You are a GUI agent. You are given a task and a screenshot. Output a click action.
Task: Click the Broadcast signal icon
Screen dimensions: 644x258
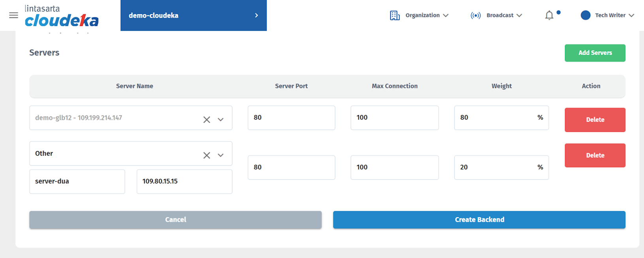pyautogui.click(x=475, y=15)
